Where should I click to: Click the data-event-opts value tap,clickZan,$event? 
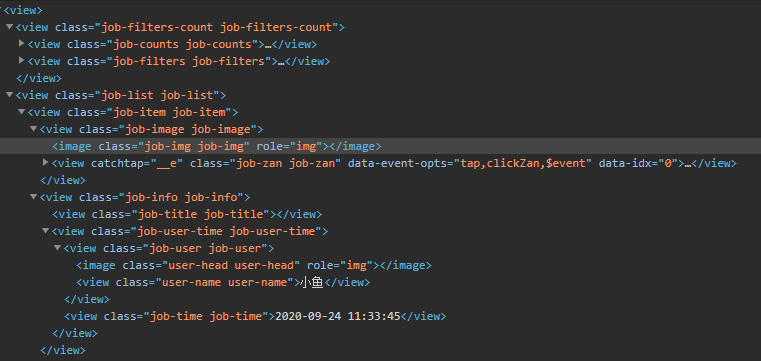pos(523,164)
